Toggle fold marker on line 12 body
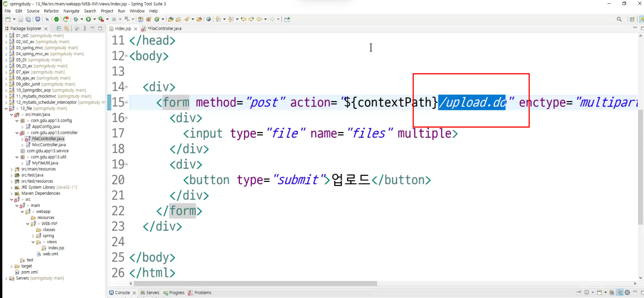The height and width of the screenshot is (298, 644). [x=126, y=56]
